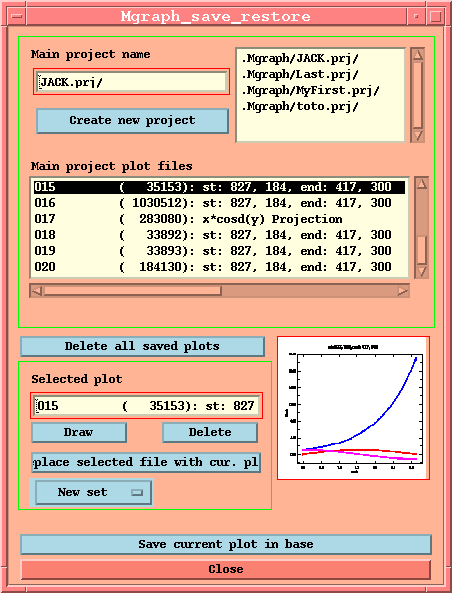Click up arrow of plot files scrollbar
The width and height of the screenshot is (452, 593).
pos(422,183)
